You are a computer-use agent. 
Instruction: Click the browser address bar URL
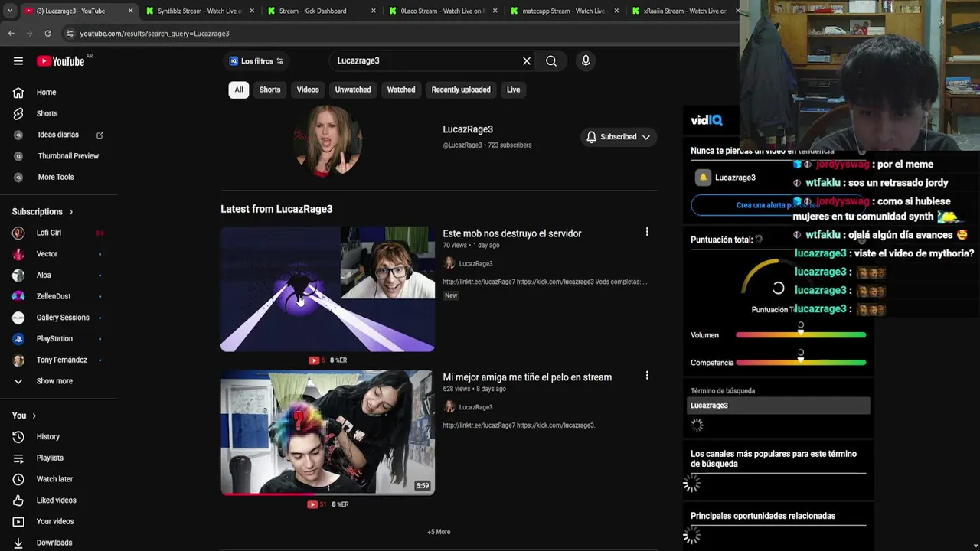[x=155, y=34]
